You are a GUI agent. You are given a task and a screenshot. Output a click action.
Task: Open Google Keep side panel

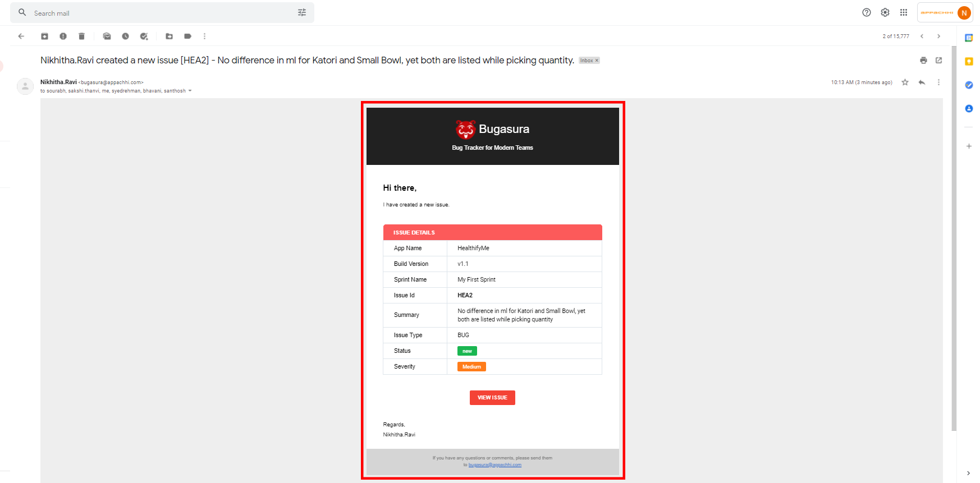969,62
